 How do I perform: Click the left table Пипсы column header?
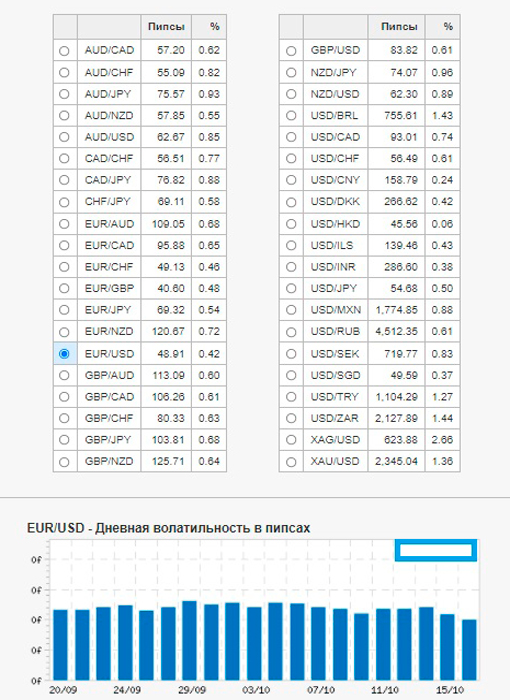[166, 27]
